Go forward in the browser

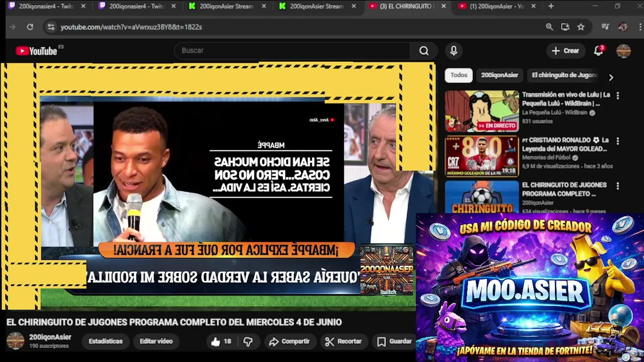pyautogui.click(x=13, y=27)
